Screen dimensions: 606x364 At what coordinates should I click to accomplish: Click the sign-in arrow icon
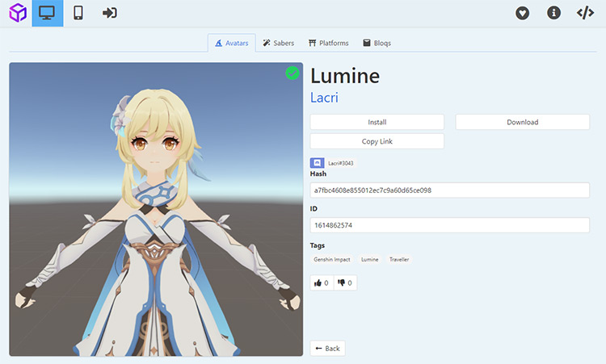(110, 13)
